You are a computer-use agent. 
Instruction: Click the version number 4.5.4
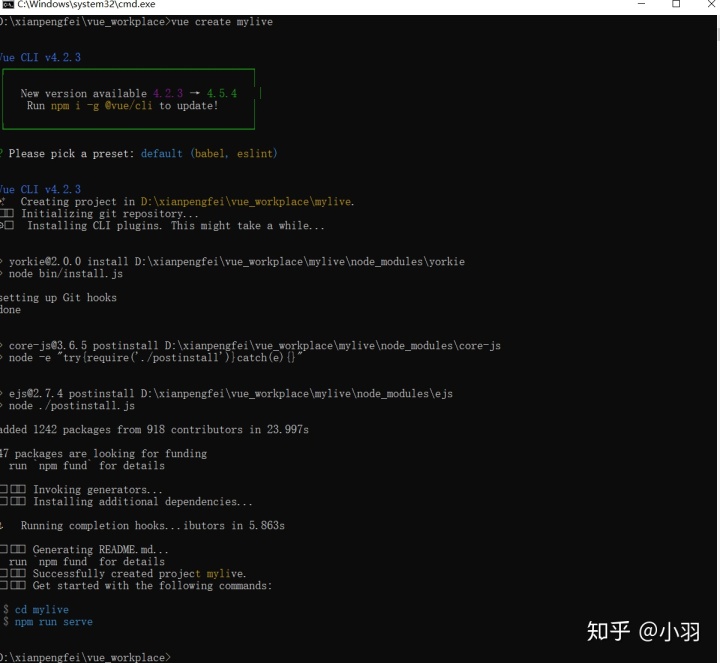(222, 93)
